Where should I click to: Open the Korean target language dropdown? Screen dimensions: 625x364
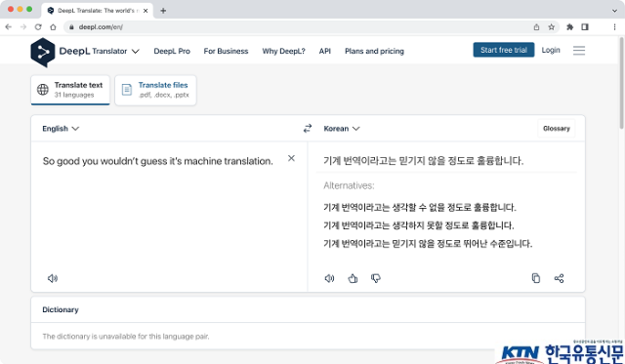[342, 129]
